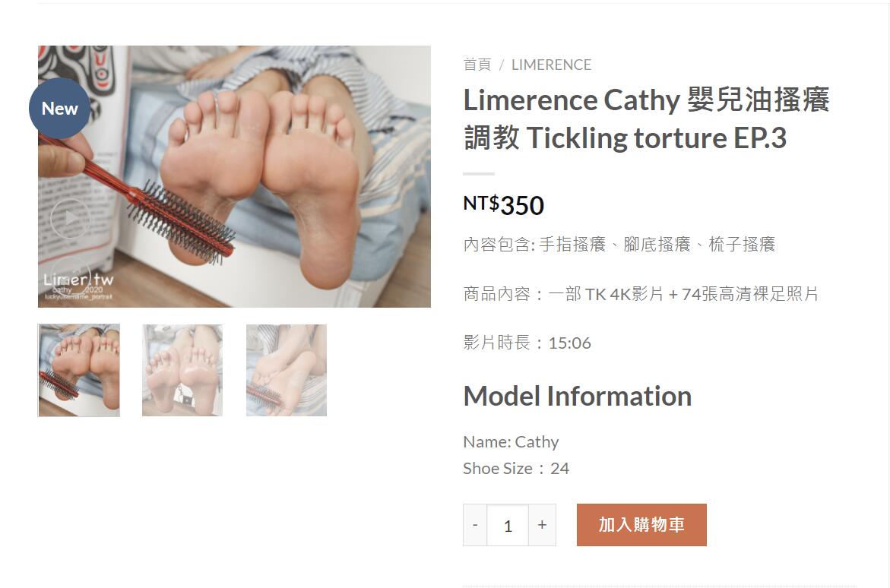Click the Model Information heading
The image size is (890, 588).
click(x=578, y=396)
